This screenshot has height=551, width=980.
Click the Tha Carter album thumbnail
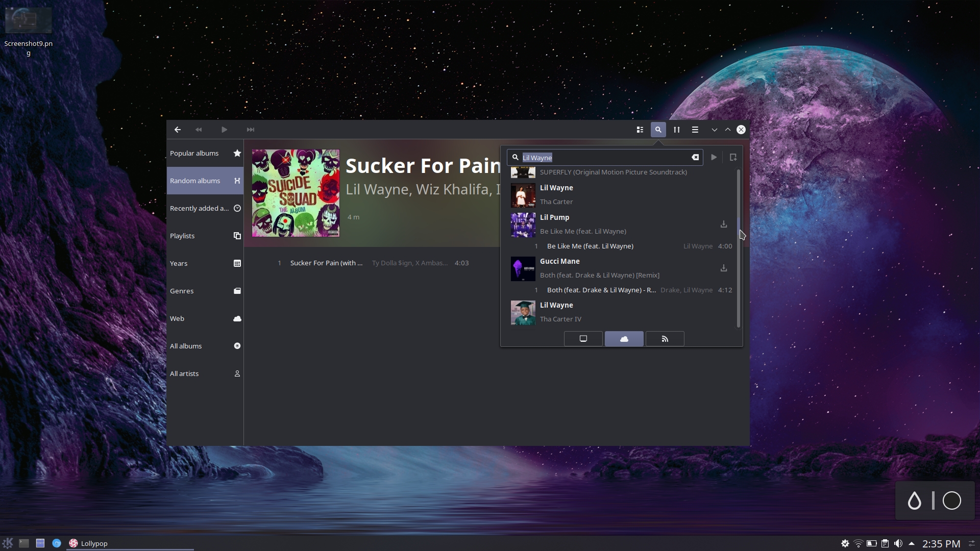click(523, 195)
